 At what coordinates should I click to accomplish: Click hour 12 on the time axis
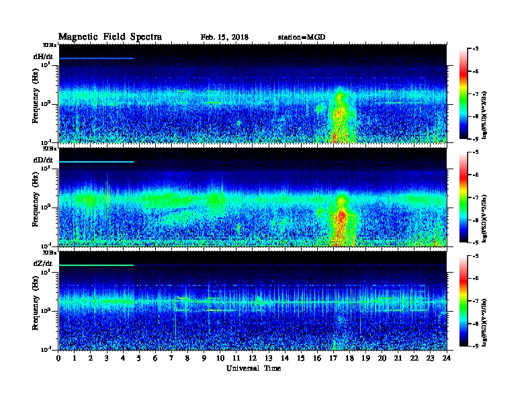click(x=253, y=359)
